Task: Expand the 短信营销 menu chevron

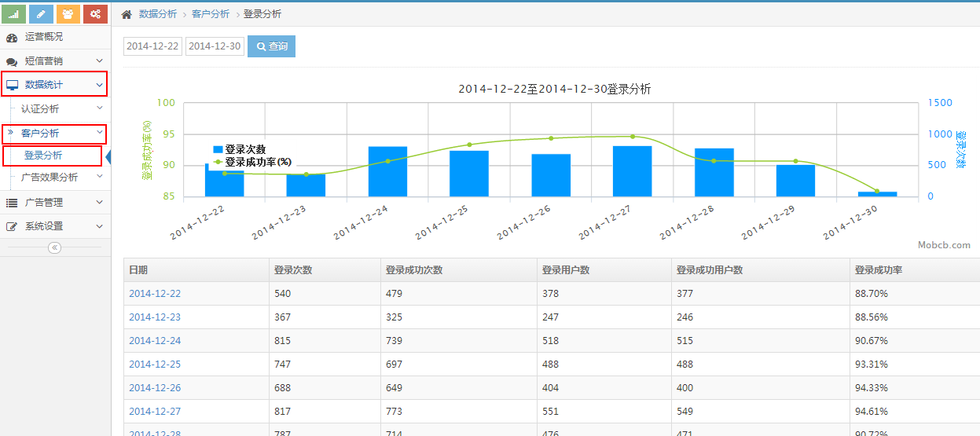Action: click(99, 60)
